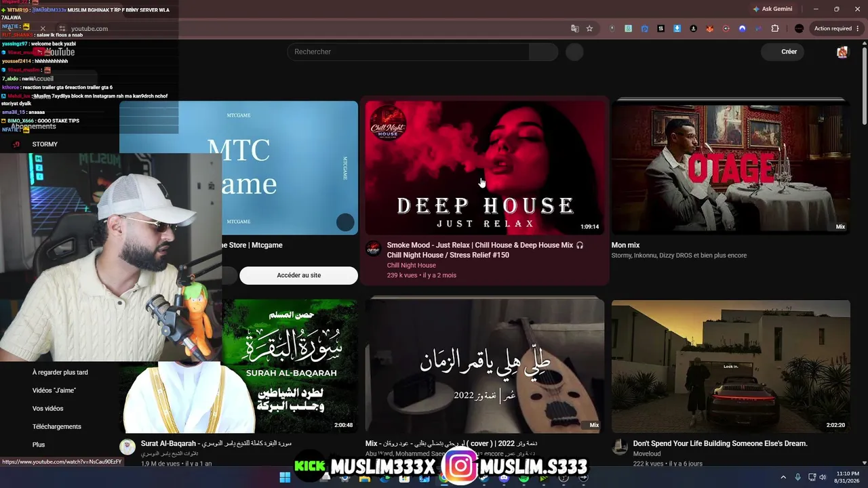
Task: Click the Action required button
Action: tap(837, 28)
